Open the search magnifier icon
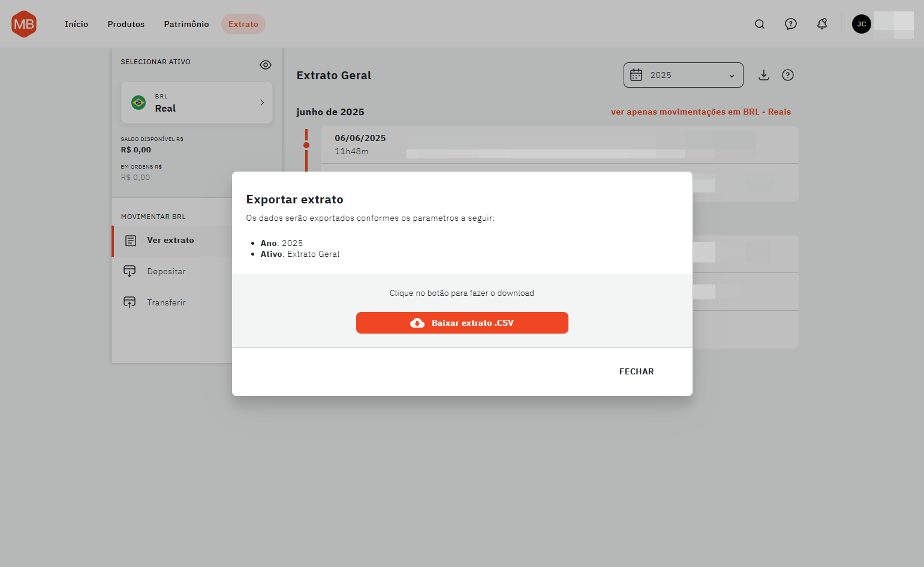This screenshot has width=924, height=567. coord(760,24)
